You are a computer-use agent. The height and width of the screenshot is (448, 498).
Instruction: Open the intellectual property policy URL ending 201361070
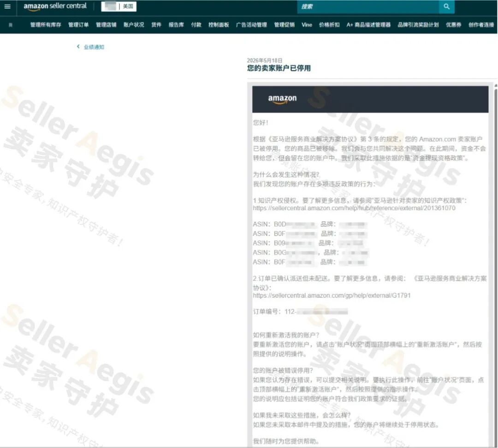coord(354,208)
